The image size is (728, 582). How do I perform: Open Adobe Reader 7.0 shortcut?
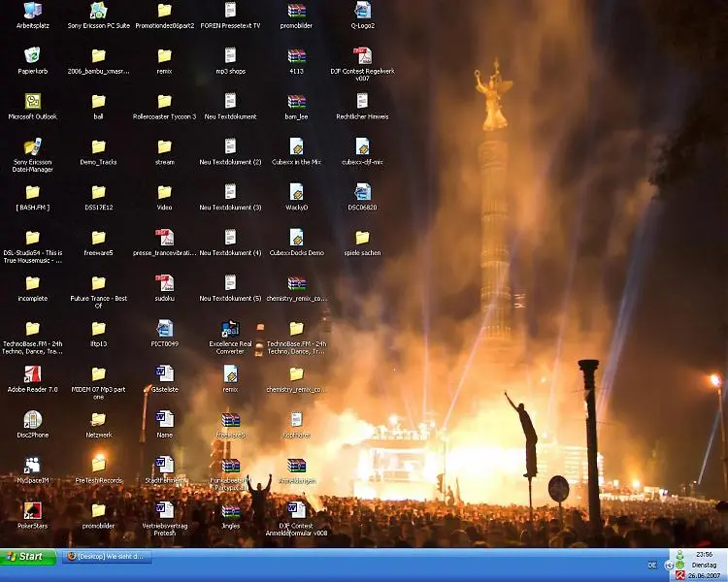[32, 373]
